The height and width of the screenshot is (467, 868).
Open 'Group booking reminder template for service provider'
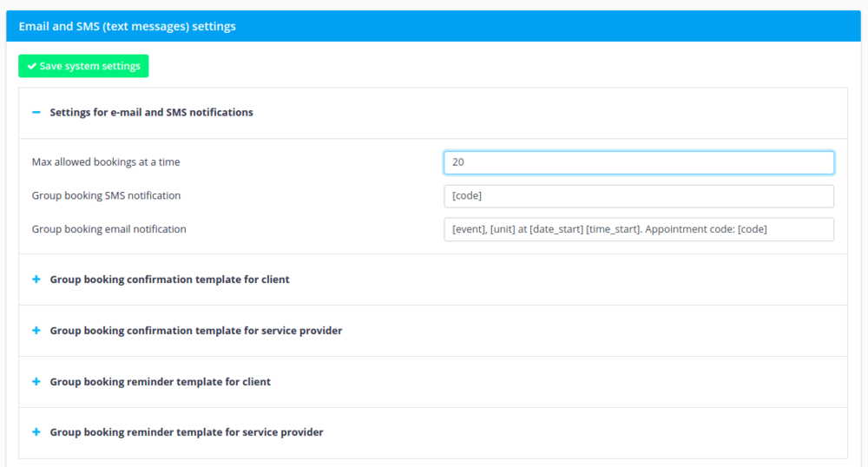coord(186,432)
